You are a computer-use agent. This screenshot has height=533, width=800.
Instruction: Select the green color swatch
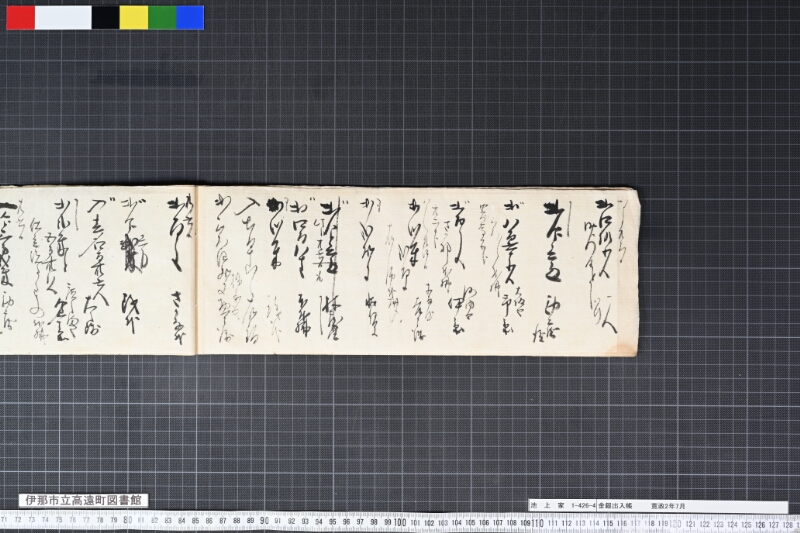162,17
